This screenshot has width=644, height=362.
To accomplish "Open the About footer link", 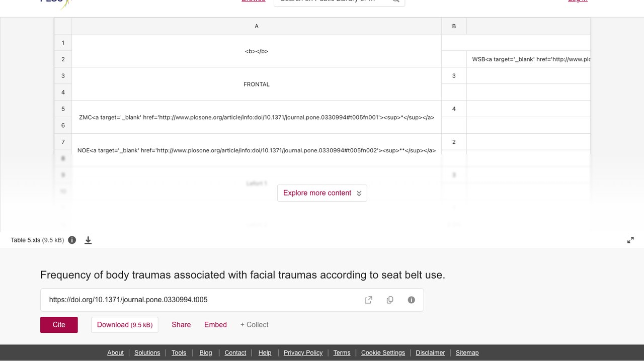I will tap(115, 353).
